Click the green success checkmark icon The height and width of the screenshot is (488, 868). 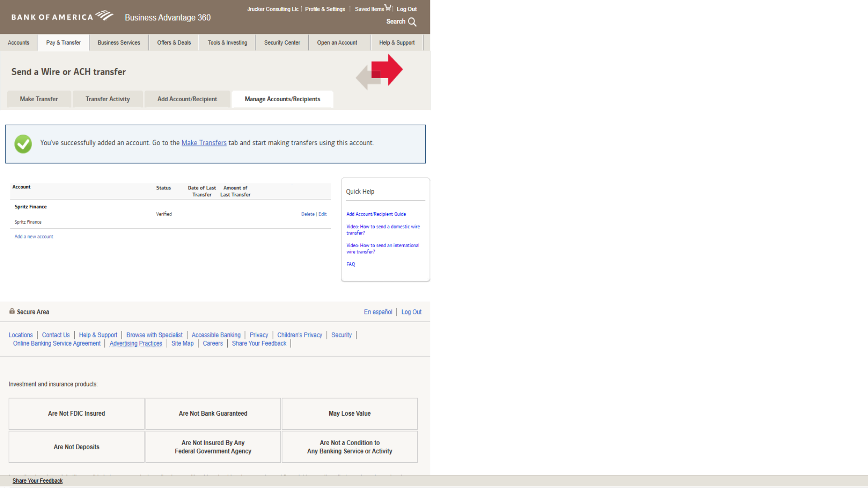click(23, 144)
